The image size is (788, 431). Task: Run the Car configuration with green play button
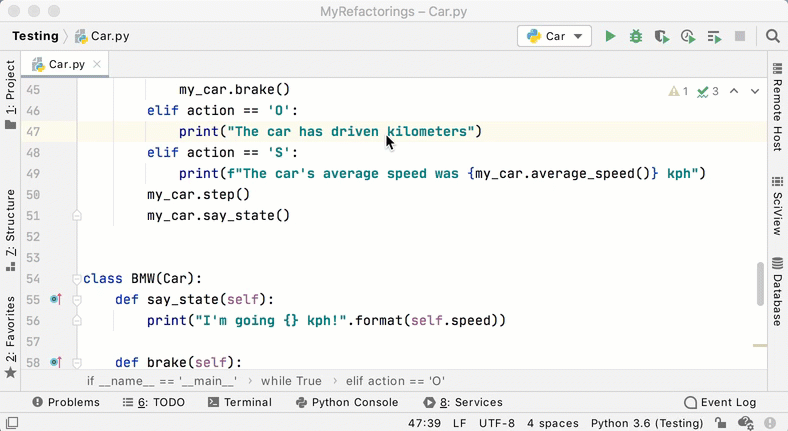610,37
